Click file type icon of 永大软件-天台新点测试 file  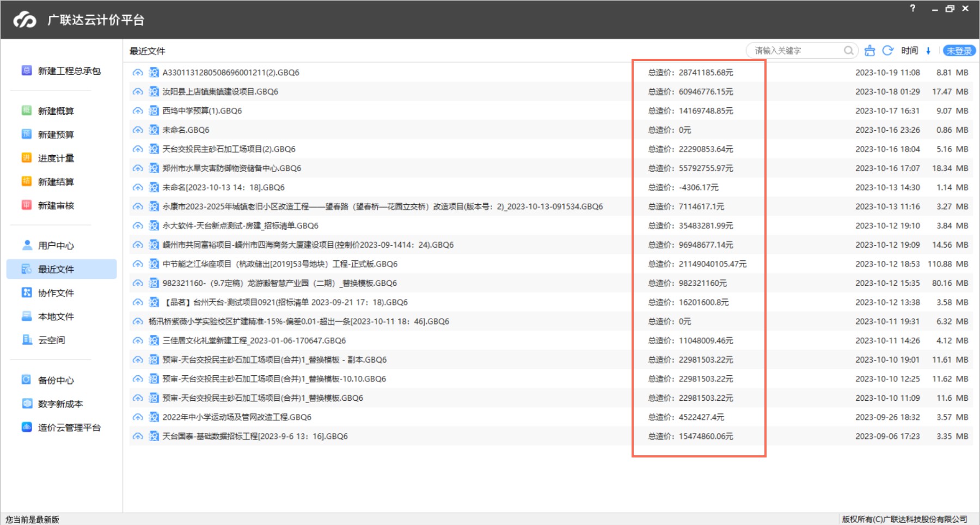154,225
